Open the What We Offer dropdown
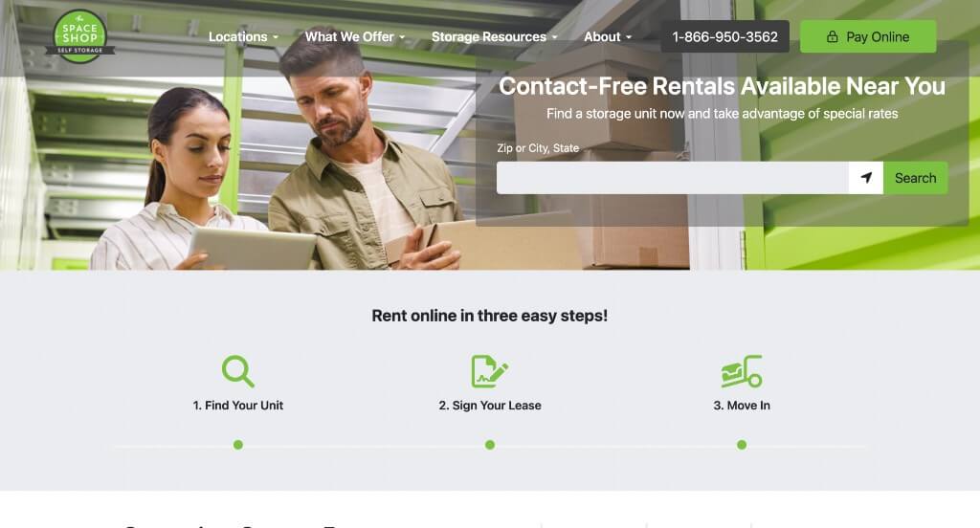This screenshot has height=528, width=980. [x=354, y=37]
